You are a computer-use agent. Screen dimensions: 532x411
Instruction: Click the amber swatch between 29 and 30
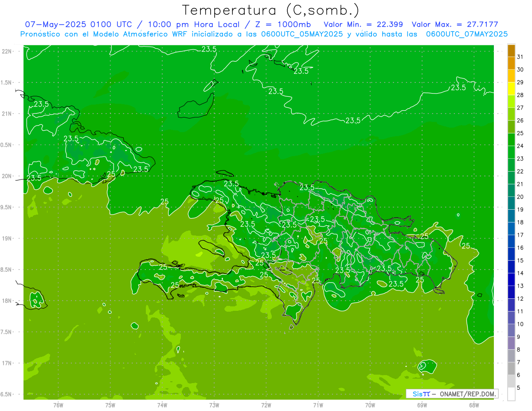[511, 76]
